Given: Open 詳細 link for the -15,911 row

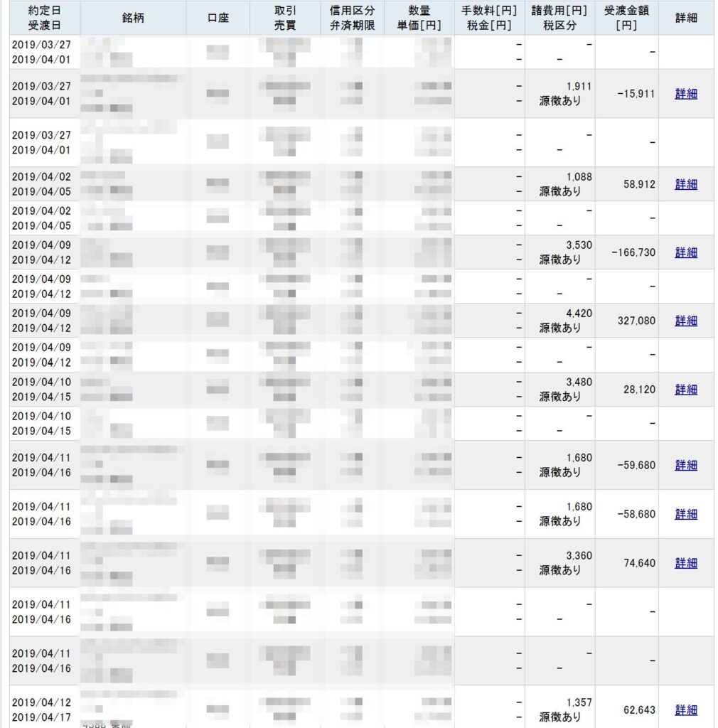Looking at the screenshot, I should click(x=686, y=94).
